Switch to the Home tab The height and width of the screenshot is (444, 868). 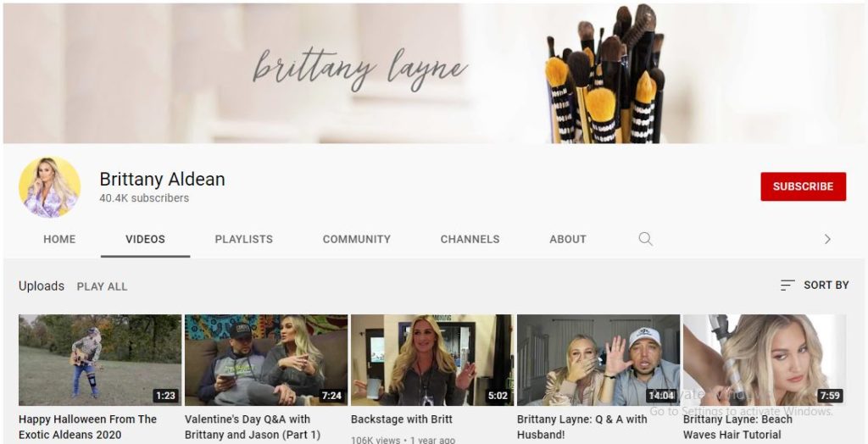[59, 239]
